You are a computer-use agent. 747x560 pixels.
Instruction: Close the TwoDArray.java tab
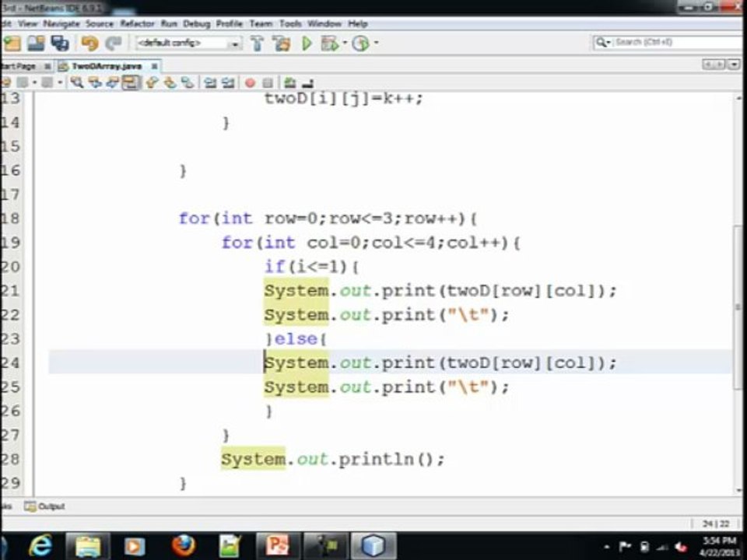154,66
